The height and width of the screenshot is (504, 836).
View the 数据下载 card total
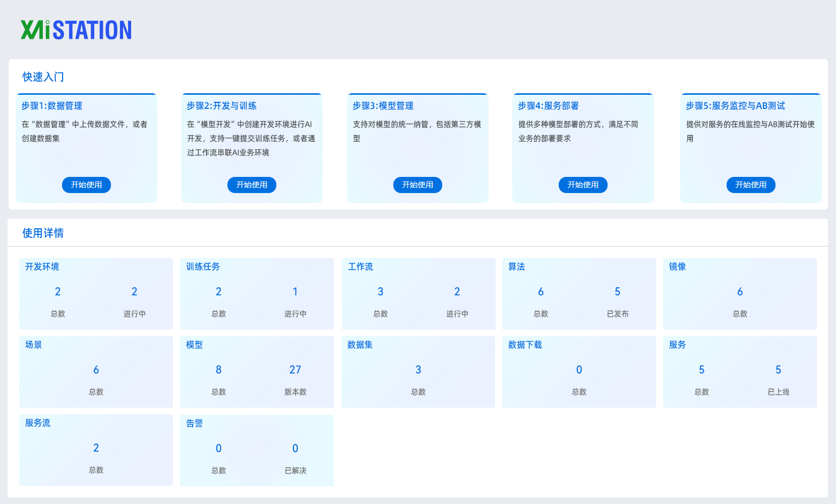(x=579, y=370)
